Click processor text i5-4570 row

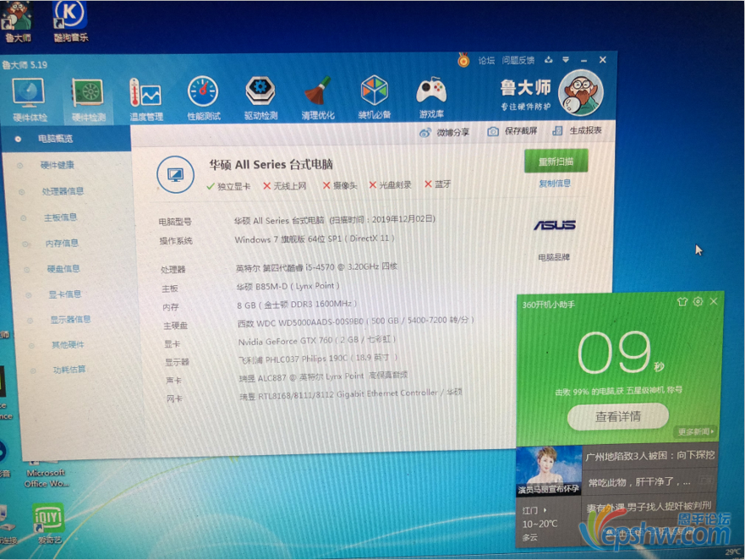coord(316,267)
